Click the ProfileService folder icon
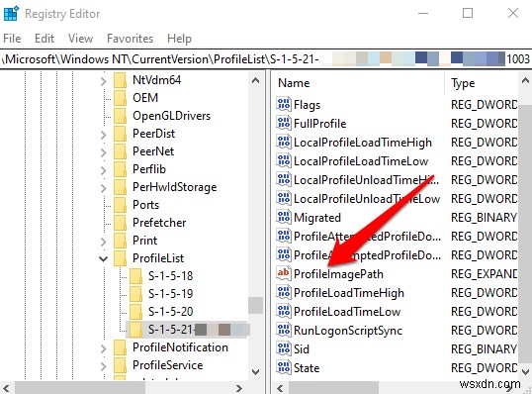This screenshot has height=394, width=532. click(x=120, y=365)
